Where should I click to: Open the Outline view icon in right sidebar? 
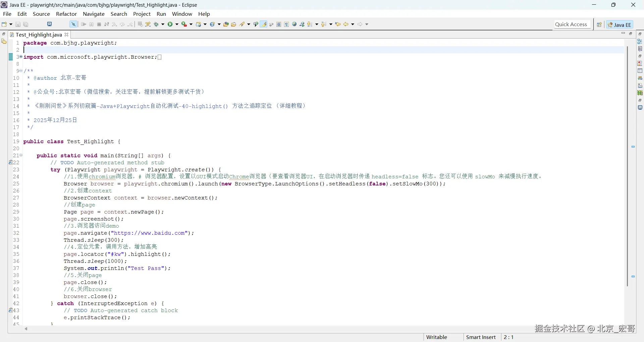point(640,41)
